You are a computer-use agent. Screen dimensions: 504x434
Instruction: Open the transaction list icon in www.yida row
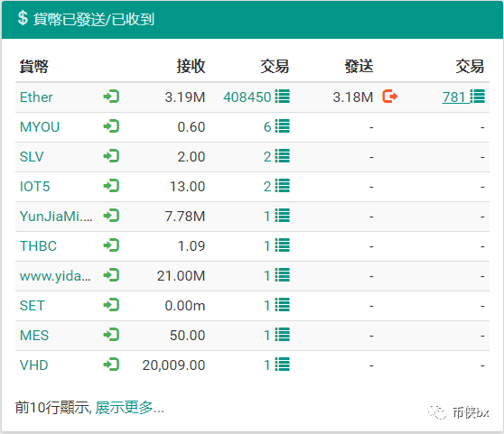coord(283,275)
